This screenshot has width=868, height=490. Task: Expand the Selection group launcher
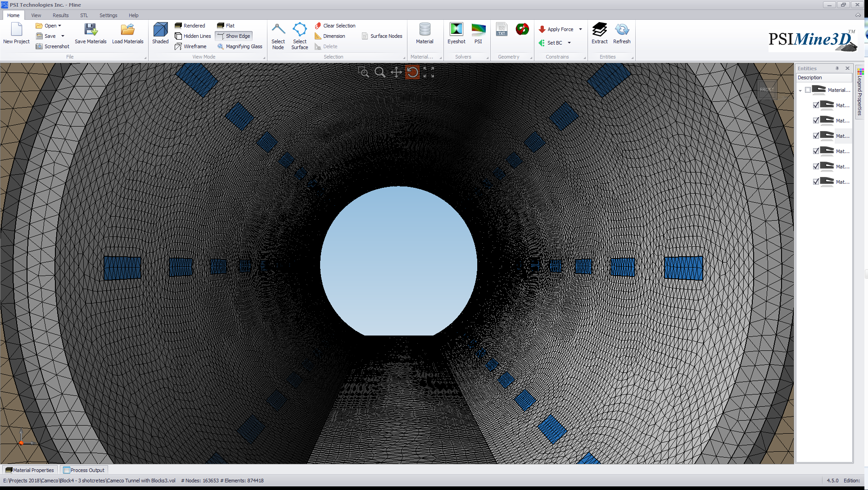(x=404, y=58)
